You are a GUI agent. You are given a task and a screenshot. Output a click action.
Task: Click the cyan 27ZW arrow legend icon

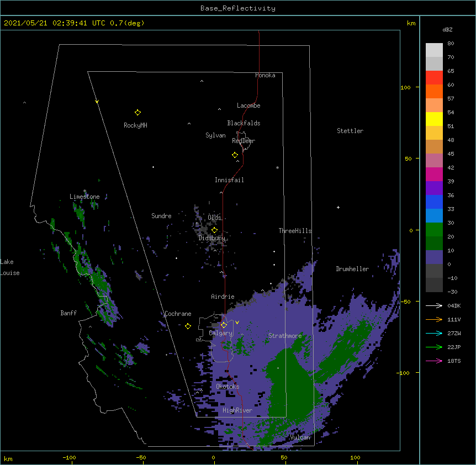(x=434, y=333)
